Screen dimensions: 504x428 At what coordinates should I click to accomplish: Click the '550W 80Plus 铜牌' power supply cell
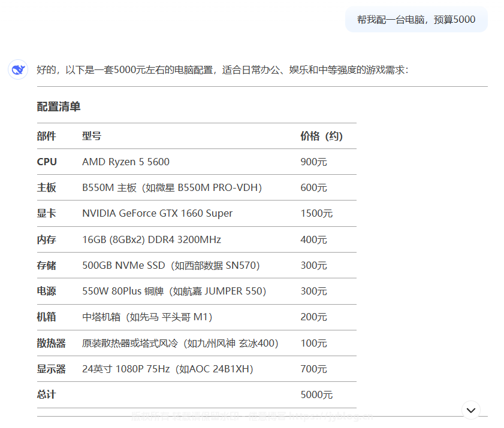(174, 292)
